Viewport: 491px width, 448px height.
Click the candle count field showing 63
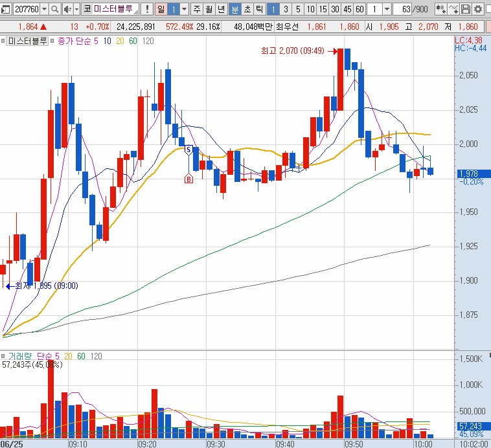(x=405, y=9)
